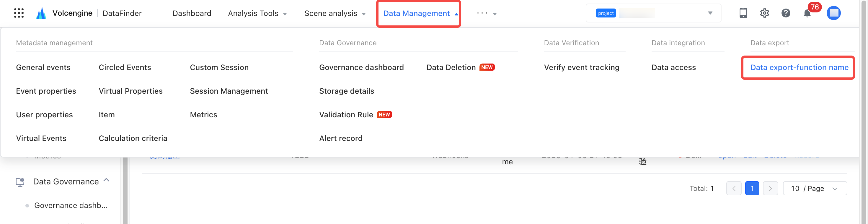Open the Scene analysis menu
868x224 pixels.
335,14
